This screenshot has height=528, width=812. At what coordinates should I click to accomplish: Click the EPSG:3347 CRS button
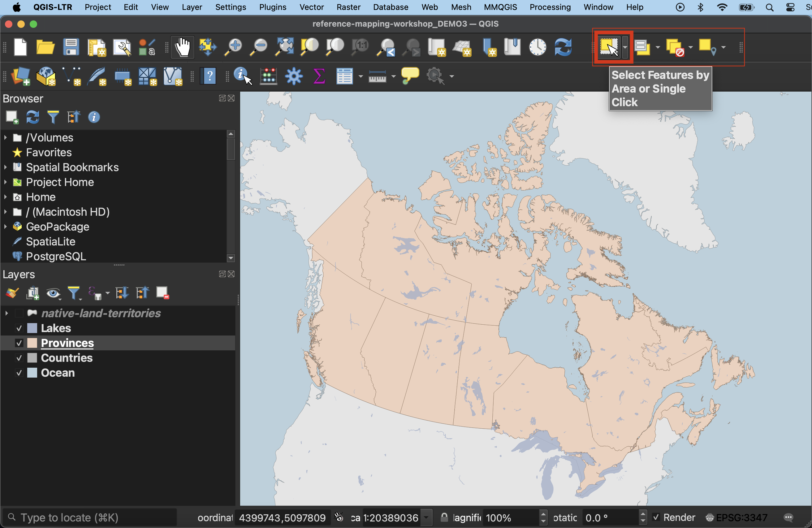(x=736, y=517)
